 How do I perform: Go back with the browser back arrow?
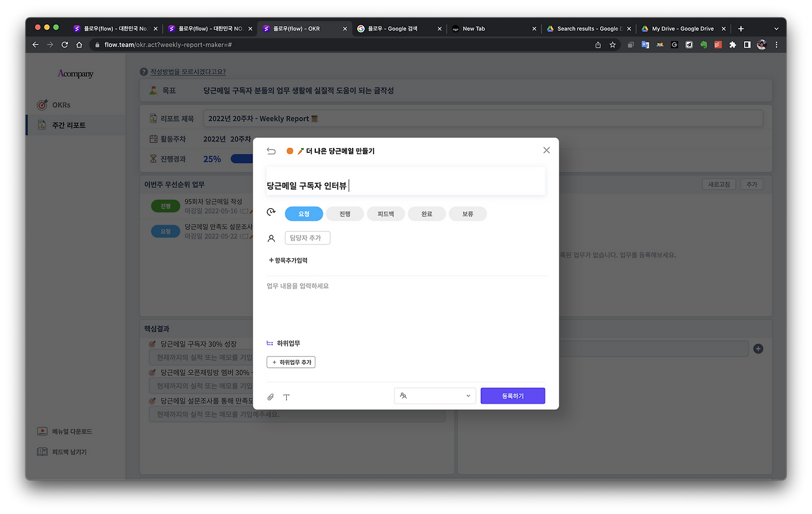coord(37,44)
